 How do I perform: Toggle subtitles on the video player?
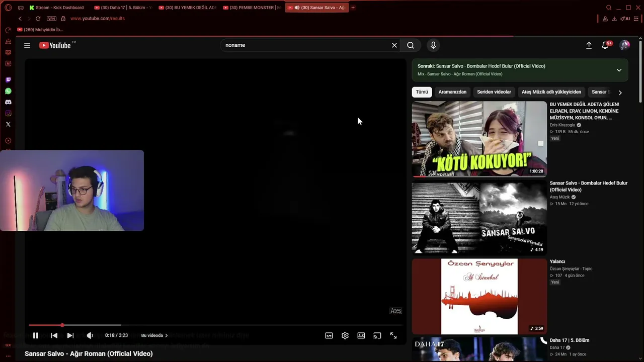coord(329,335)
